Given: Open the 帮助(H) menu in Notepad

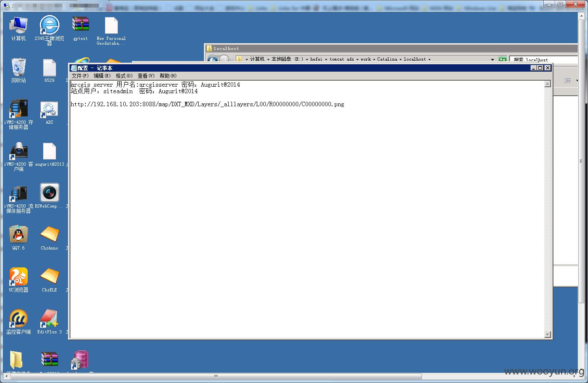Looking at the screenshot, I should [x=168, y=76].
